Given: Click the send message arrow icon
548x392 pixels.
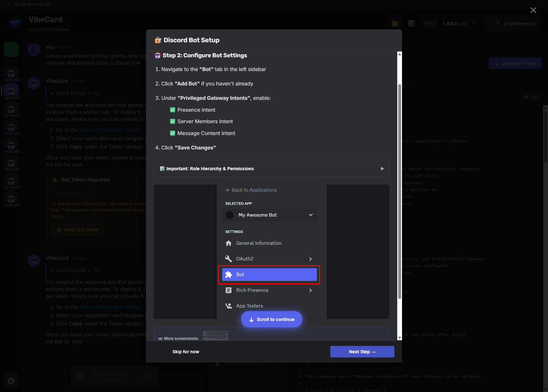Looking at the screenshot, I should [148, 376].
